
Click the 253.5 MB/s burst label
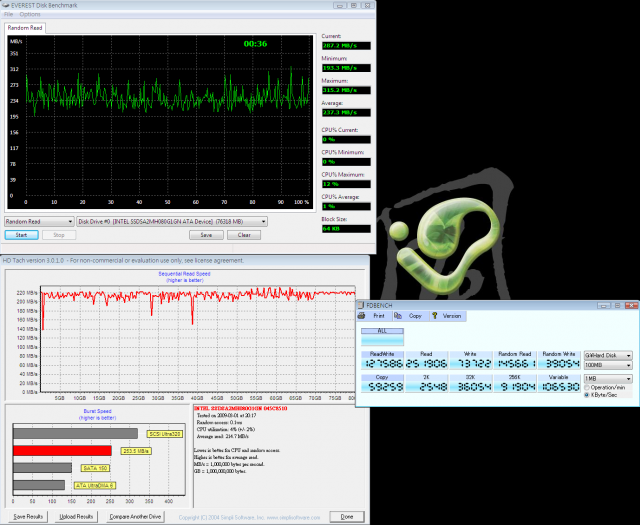[x=136, y=451]
